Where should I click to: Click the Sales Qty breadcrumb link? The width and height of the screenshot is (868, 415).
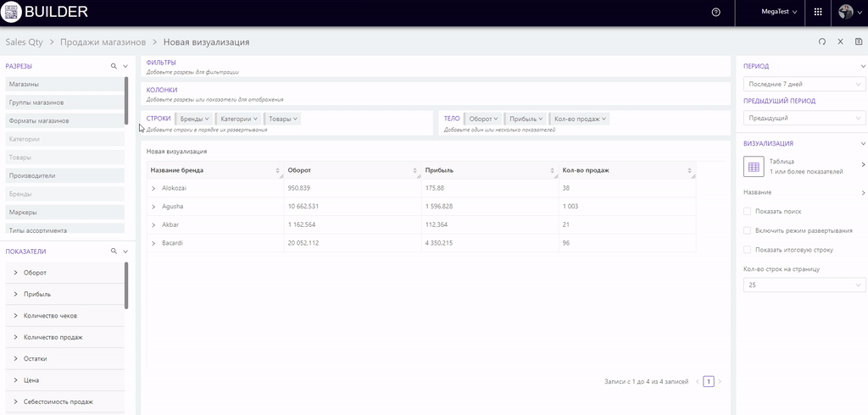(x=25, y=41)
